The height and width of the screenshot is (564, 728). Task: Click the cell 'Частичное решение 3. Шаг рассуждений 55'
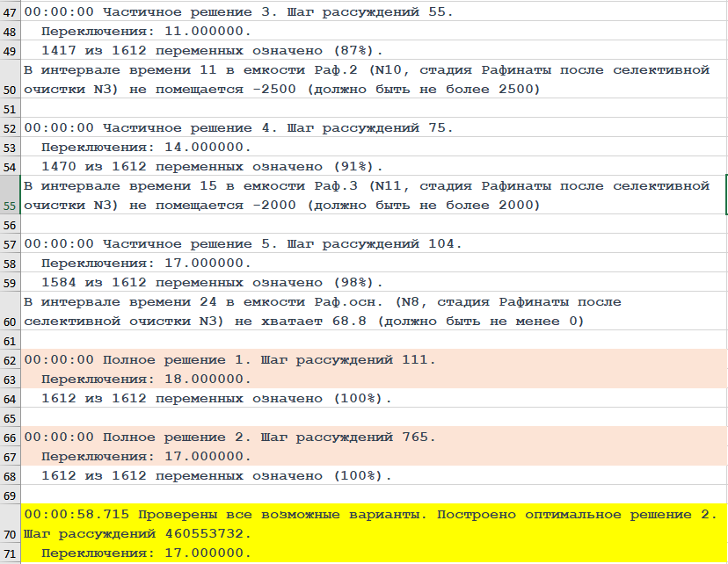[238, 12]
